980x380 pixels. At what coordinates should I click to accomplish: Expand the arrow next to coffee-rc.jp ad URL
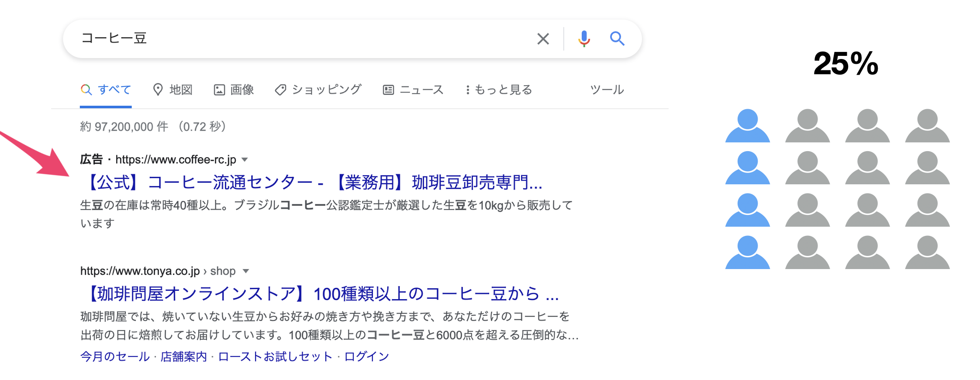[x=245, y=159]
